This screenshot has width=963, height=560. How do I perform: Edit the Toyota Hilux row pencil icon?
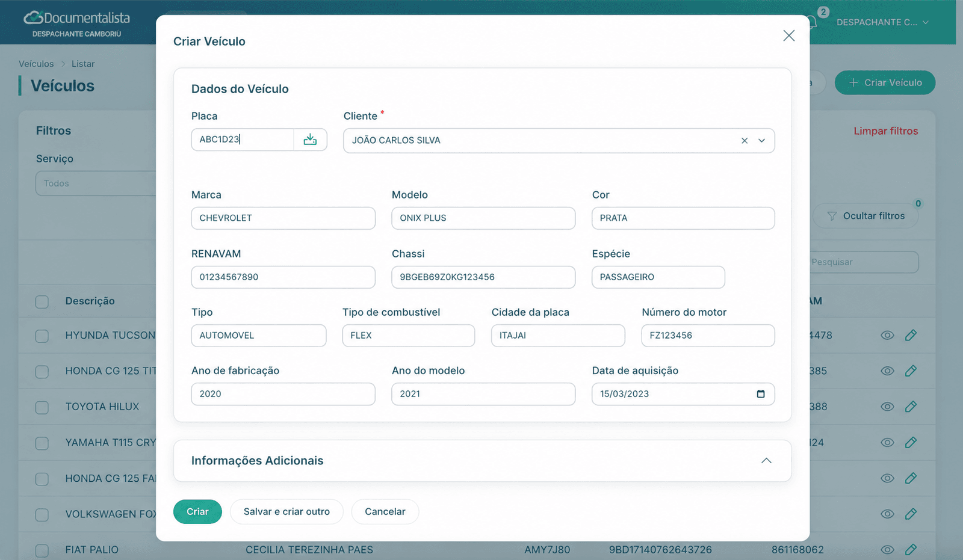[911, 407]
